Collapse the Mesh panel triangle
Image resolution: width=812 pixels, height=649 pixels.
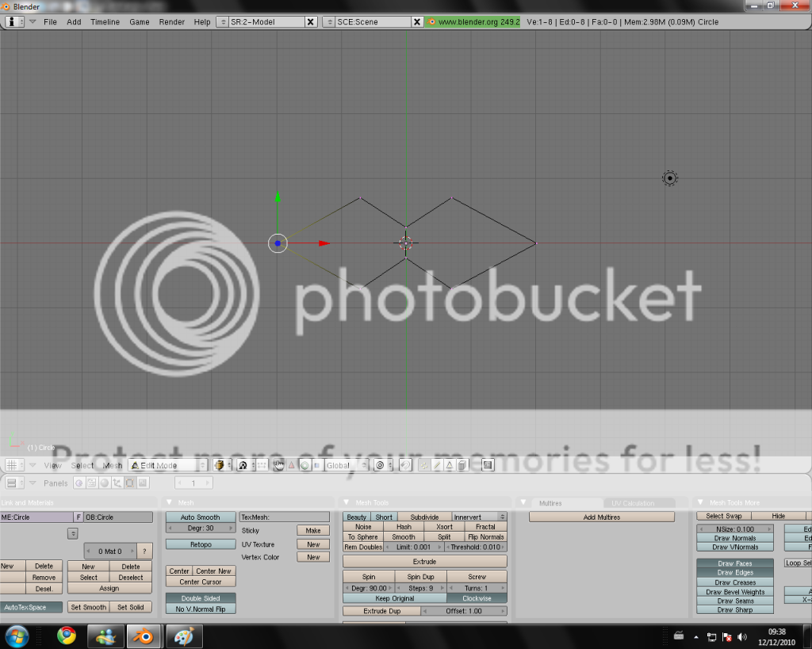[x=170, y=502]
